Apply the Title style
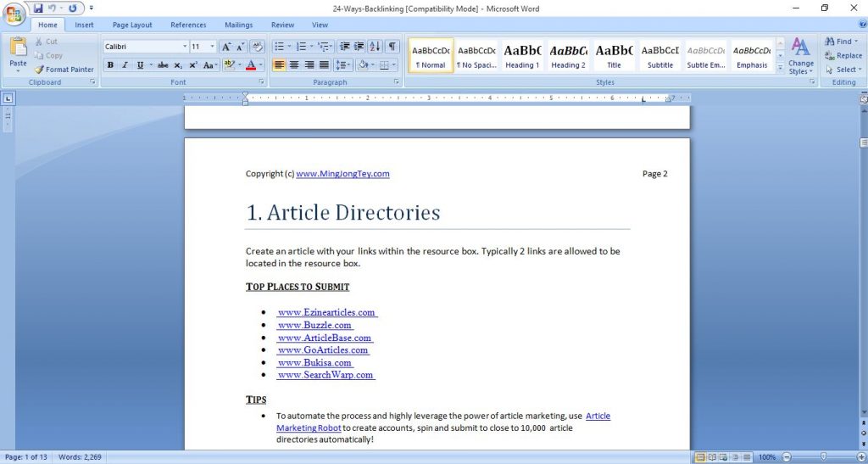The height and width of the screenshot is (464, 868). tap(614, 55)
